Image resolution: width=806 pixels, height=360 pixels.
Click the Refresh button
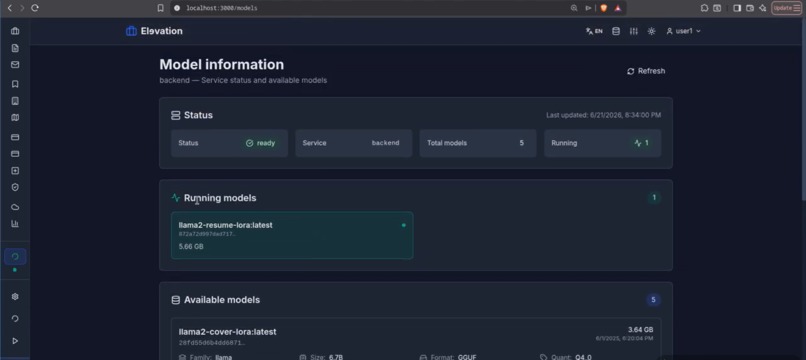[x=646, y=71]
